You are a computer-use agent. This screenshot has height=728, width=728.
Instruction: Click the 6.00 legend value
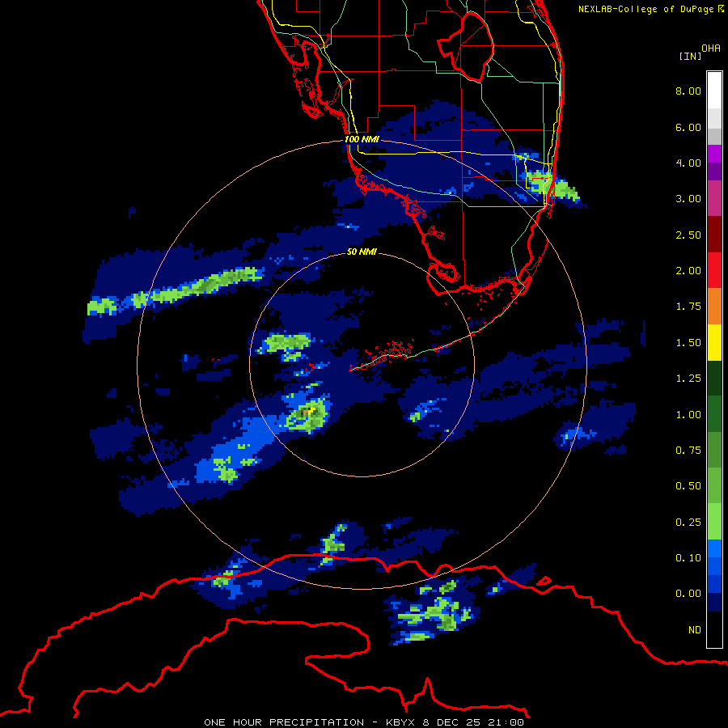point(688,127)
